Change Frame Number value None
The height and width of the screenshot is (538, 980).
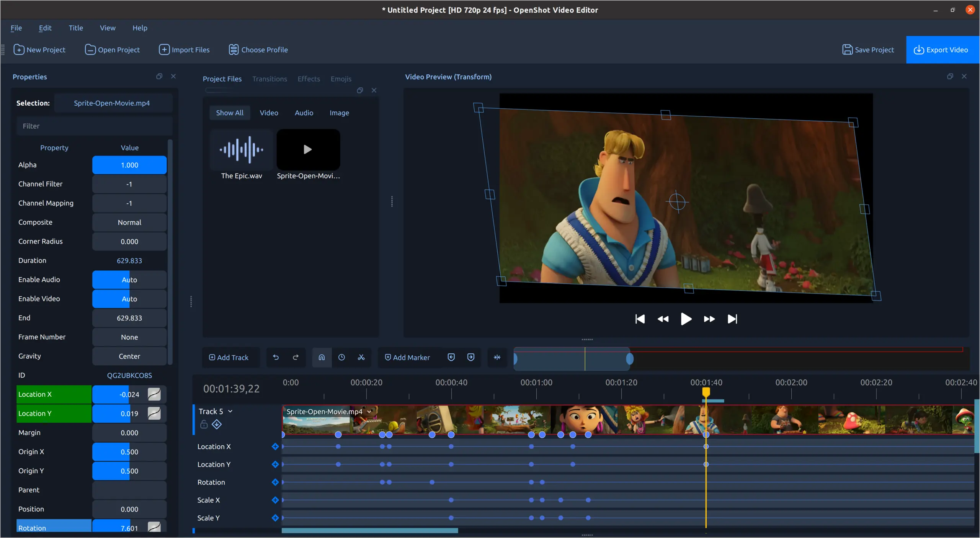coord(129,337)
